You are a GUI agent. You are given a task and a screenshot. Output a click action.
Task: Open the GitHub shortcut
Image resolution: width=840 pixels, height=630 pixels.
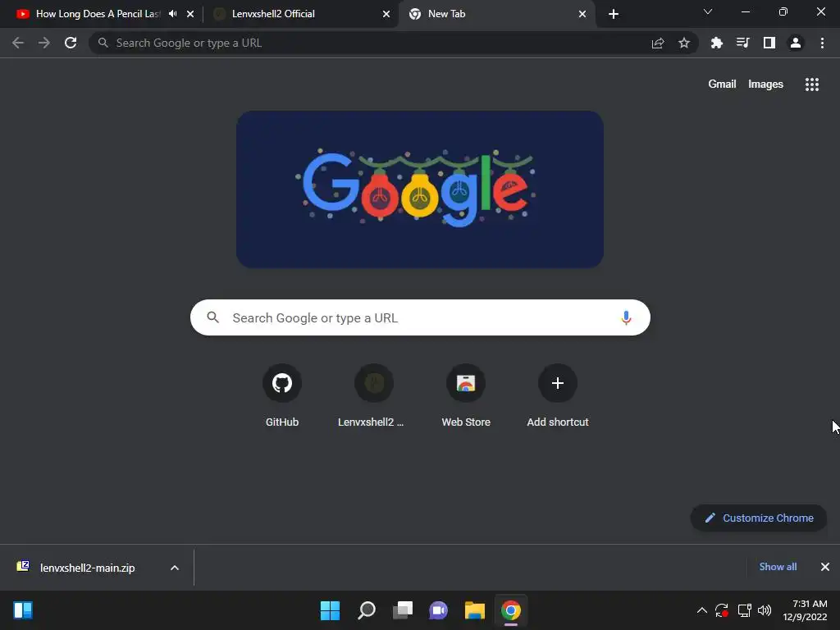[282, 396]
